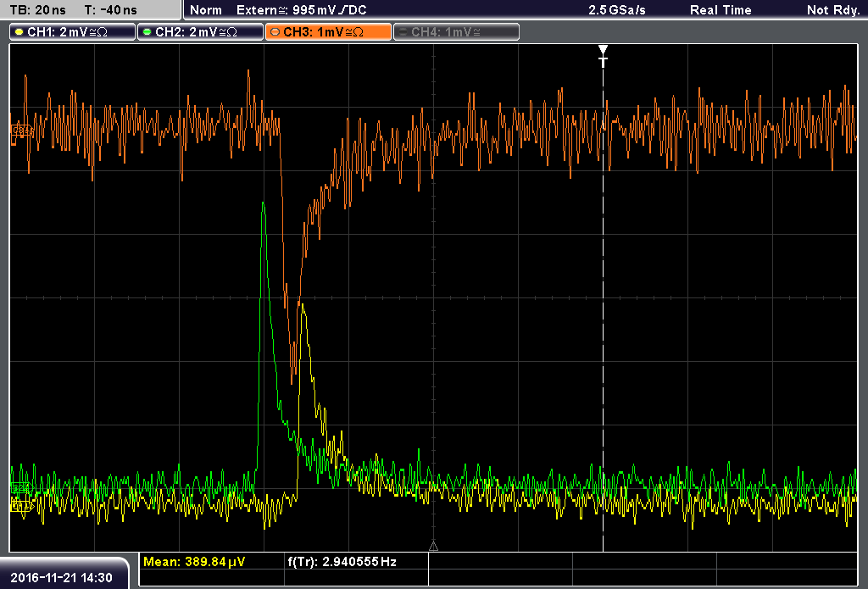Image resolution: width=868 pixels, height=589 pixels.
Task: Click the Extern 995 mV trigger source readout
Action: [x=301, y=10]
